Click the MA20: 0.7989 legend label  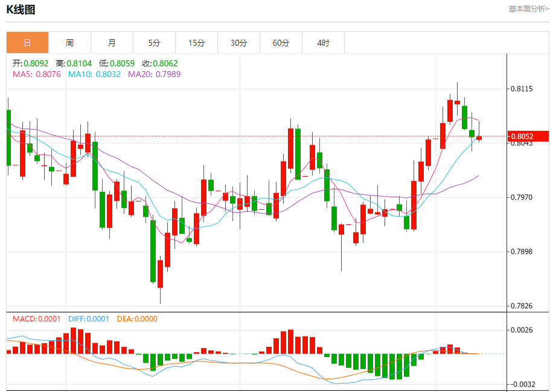[x=155, y=74]
